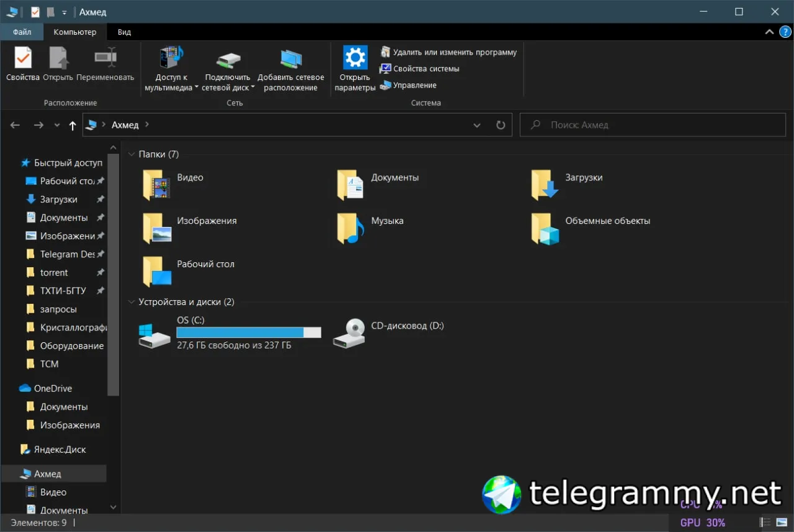Open the Подключить сетевой диск menu
794x532 pixels.
coord(228,69)
